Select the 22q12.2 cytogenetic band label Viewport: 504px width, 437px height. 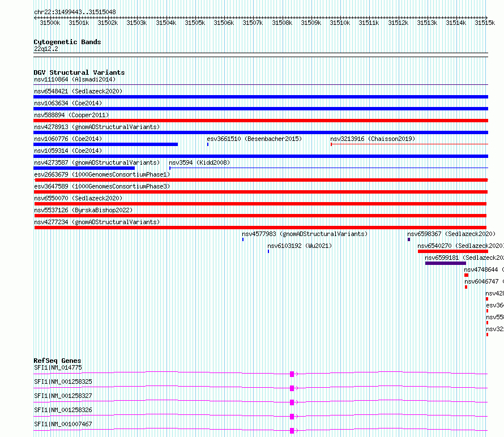pos(46,49)
